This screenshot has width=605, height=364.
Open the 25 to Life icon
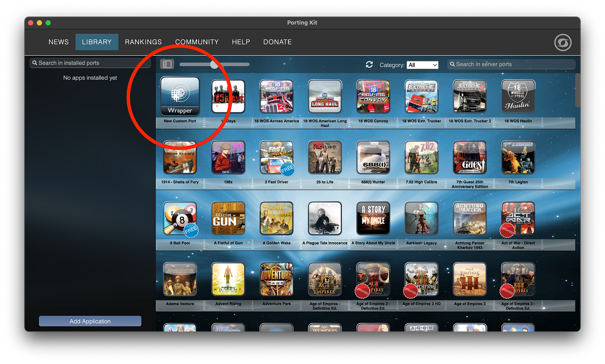coord(325,157)
